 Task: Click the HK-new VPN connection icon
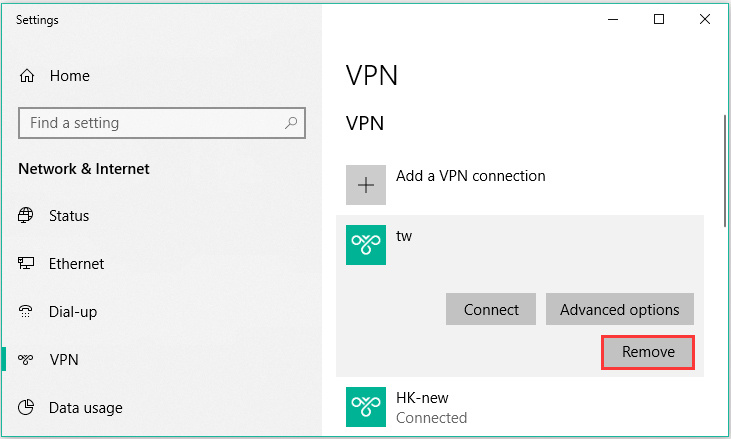[366, 407]
